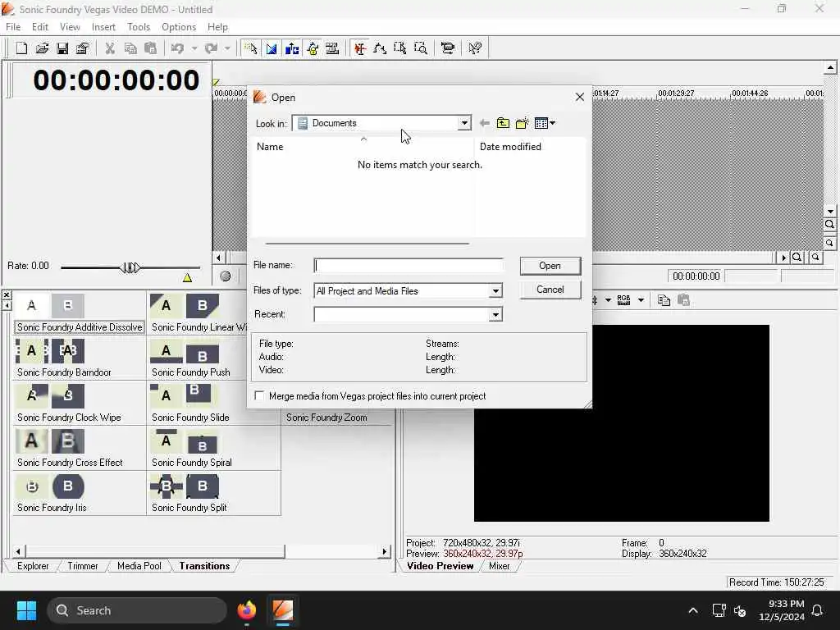Click the Windows taskbar Search box
This screenshot has width=840, height=630.
tap(137, 610)
